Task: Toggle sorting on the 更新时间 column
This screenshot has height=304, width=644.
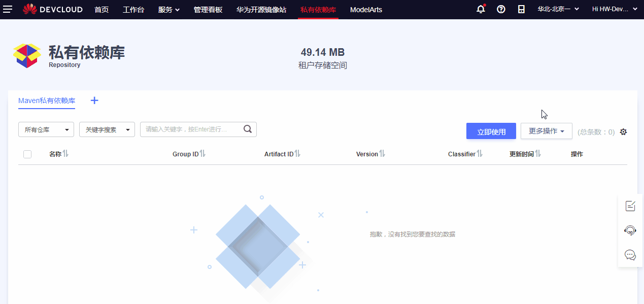Action: 539,154
